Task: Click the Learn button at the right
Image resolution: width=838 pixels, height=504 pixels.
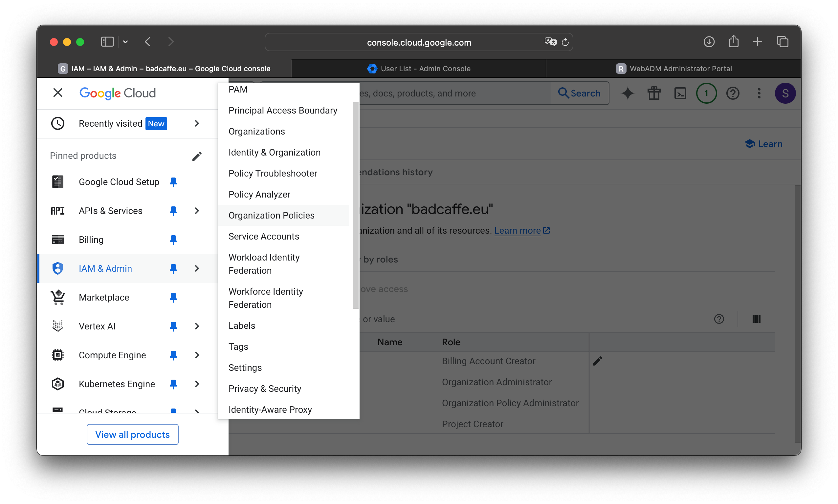Action: 763,144
